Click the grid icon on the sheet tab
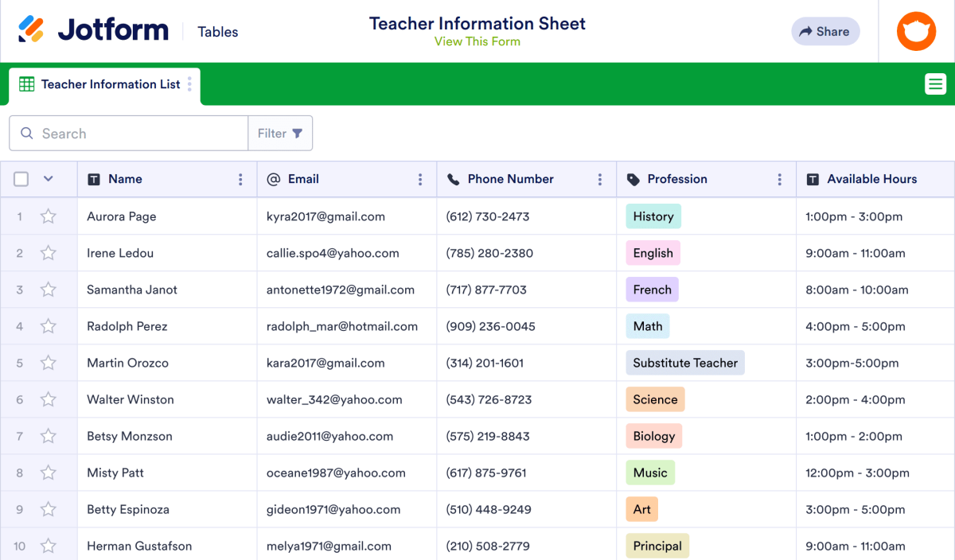 tap(26, 84)
